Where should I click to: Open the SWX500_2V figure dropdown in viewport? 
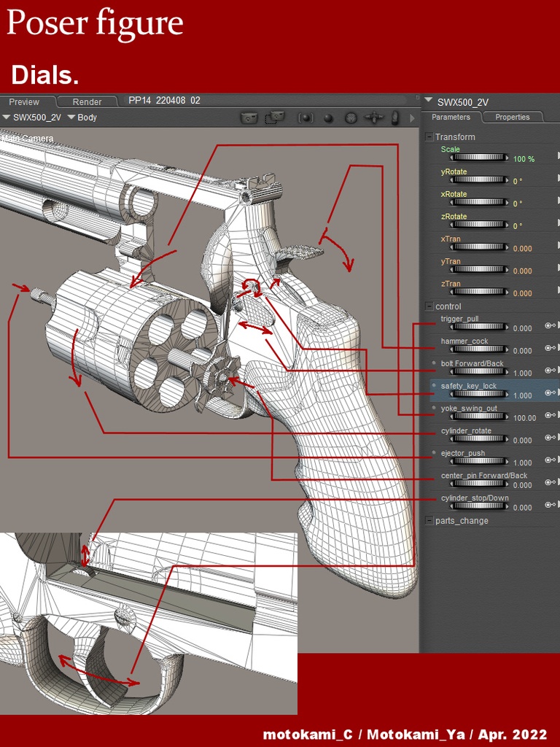[32, 117]
